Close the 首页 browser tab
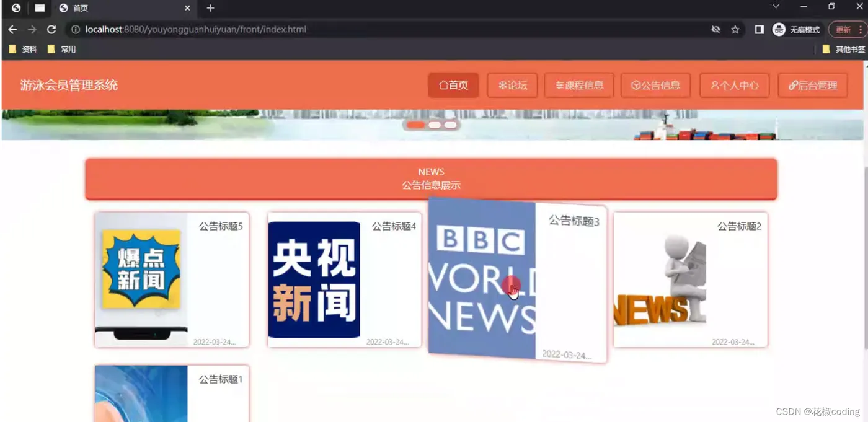The height and width of the screenshot is (422, 868). click(x=187, y=8)
